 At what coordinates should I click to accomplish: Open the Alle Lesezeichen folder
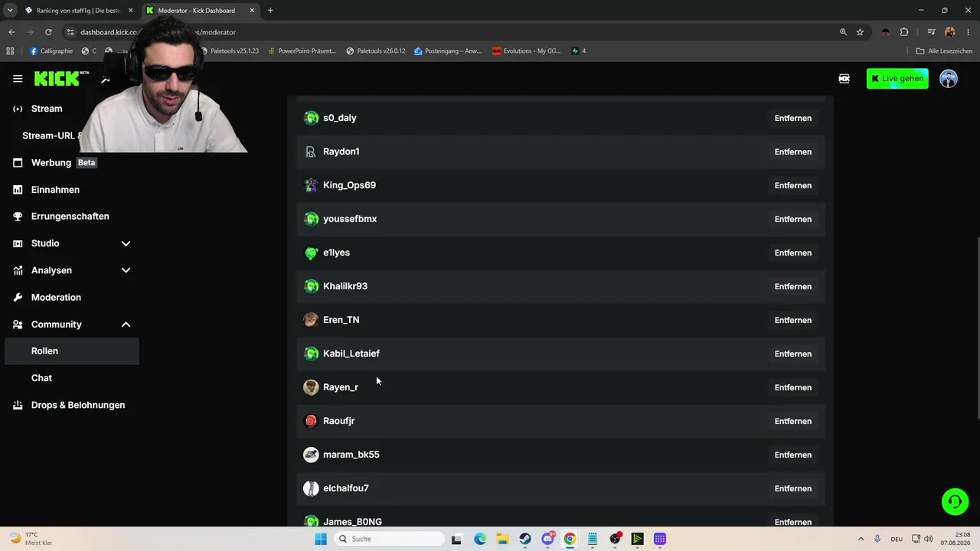(944, 51)
